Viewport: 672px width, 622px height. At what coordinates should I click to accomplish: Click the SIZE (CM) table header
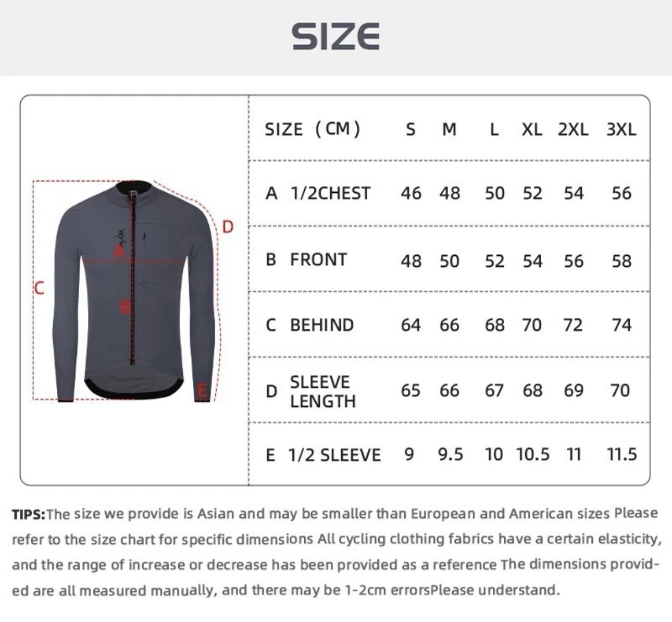point(313,129)
